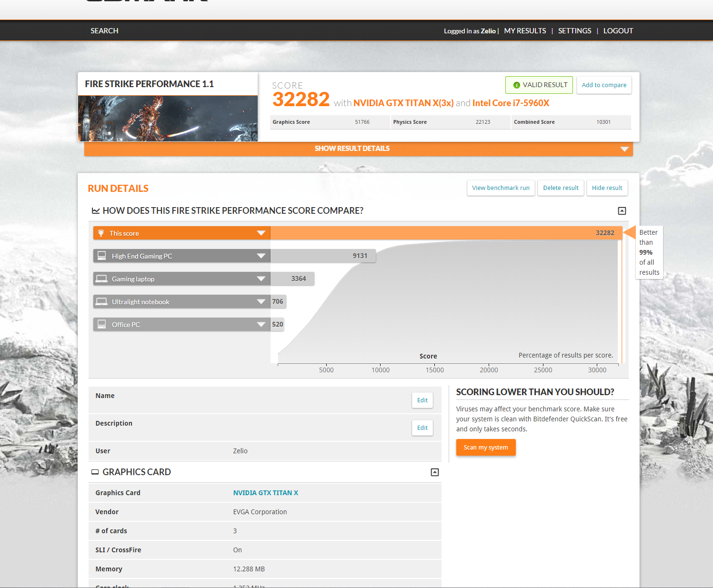Collapse the score comparison section
This screenshot has height=588, width=713.
click(x=622, y=211)
